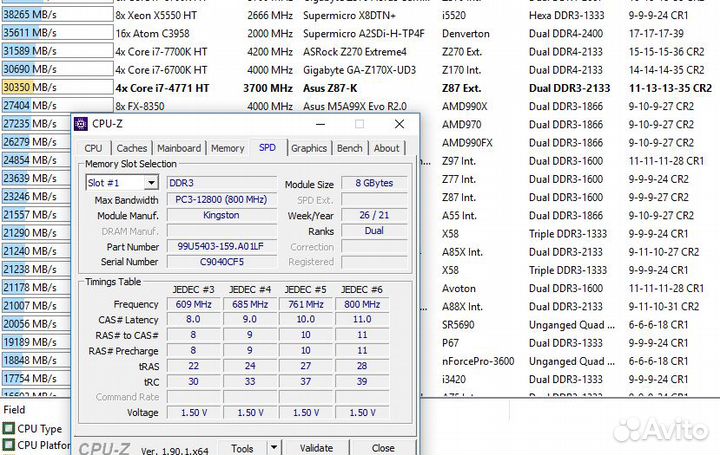Click the Validate button

[316, 448]
